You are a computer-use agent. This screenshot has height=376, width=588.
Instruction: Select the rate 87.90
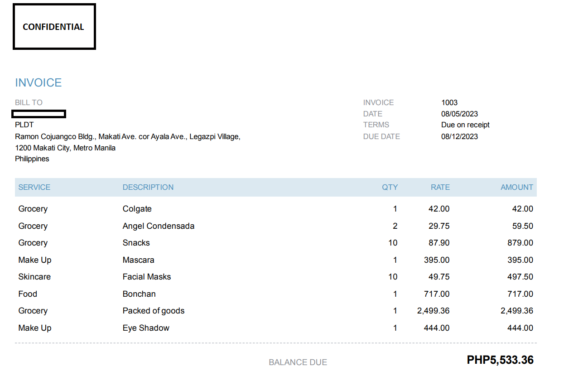tap(439, 243)
